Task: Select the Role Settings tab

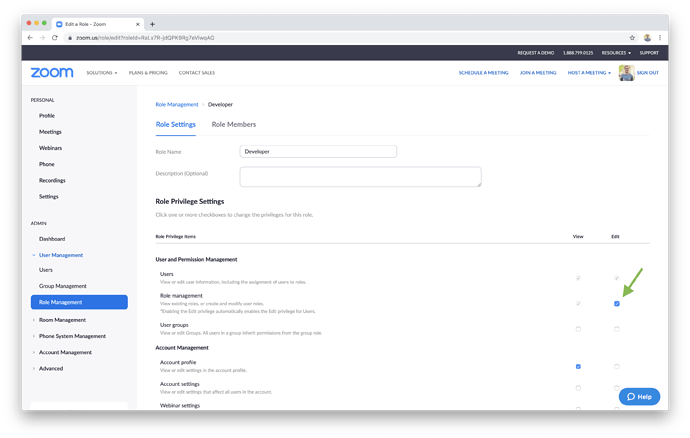Action: pos(176,125)
